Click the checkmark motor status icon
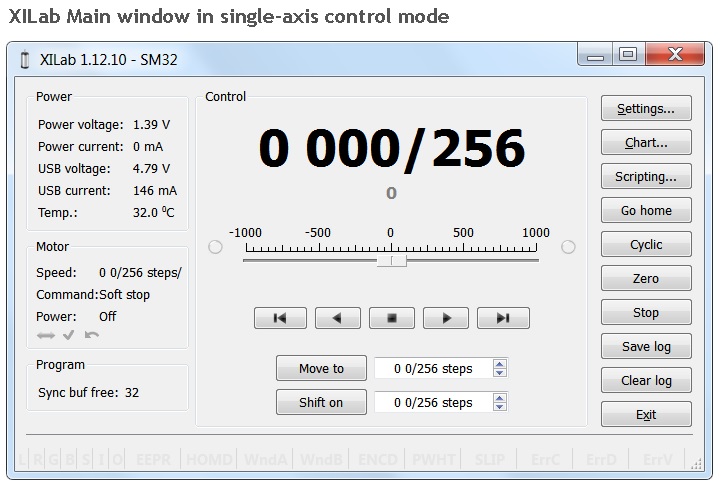The width and height of the screenshot is (722, 488). (69, 335)
